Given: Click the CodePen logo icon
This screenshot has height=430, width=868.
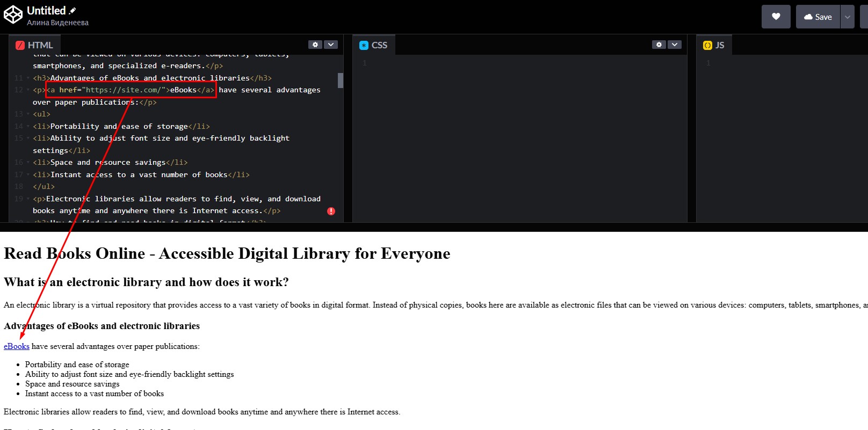Looking at the screenshot, I should pyautogui.click(x=13, y=15).
